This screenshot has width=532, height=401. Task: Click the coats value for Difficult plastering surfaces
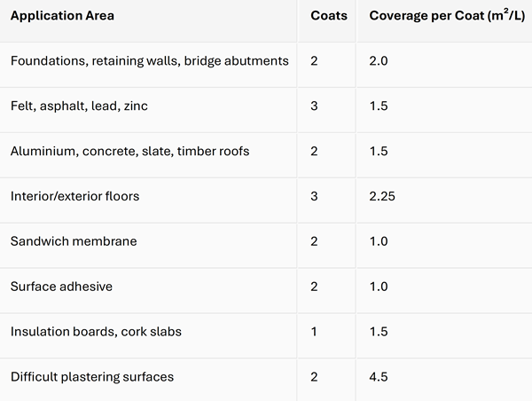click(315, 377)
